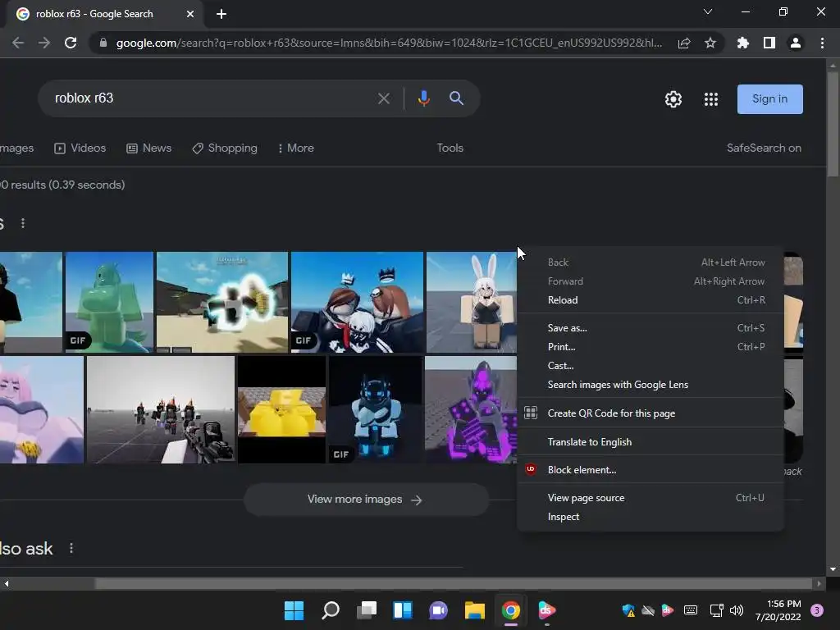Open the Tools options
Screen dimensions: 840x630
click(450, 148)
